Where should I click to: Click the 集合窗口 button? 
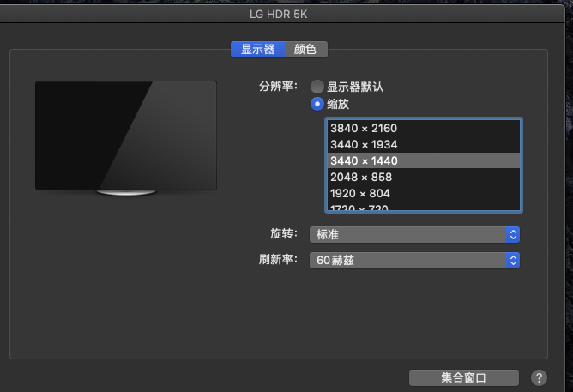(464, 377)
